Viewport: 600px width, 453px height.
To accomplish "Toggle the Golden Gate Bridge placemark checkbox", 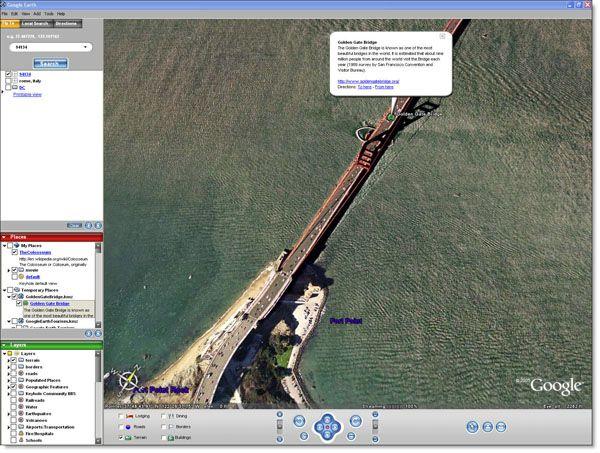I will 19,303.
